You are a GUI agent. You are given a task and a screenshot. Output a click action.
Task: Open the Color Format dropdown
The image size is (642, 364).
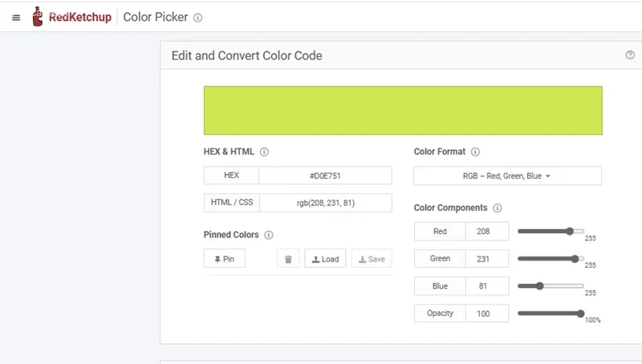pos(507,176)
